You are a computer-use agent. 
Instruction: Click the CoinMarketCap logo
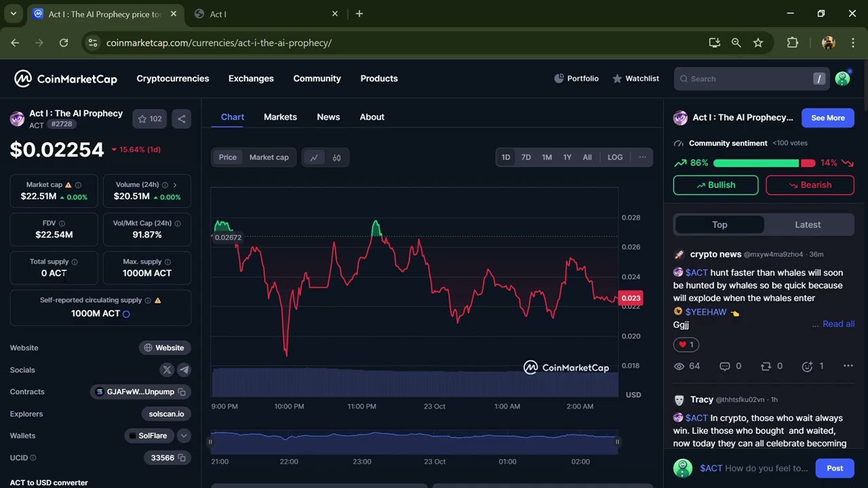[x=66, y=79]
